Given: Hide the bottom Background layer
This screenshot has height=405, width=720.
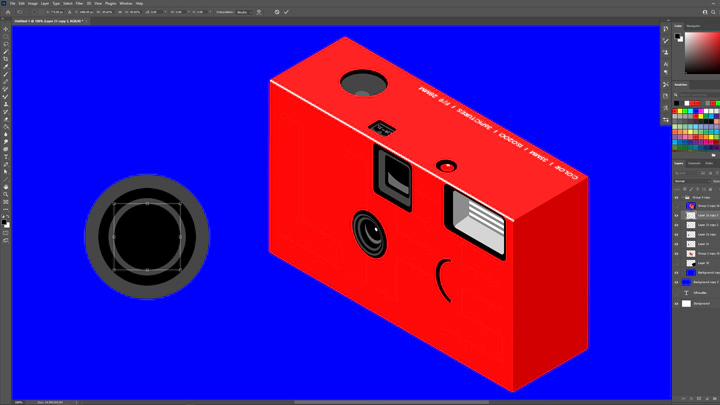Looking at the screenshot, I should click(676, 304).
